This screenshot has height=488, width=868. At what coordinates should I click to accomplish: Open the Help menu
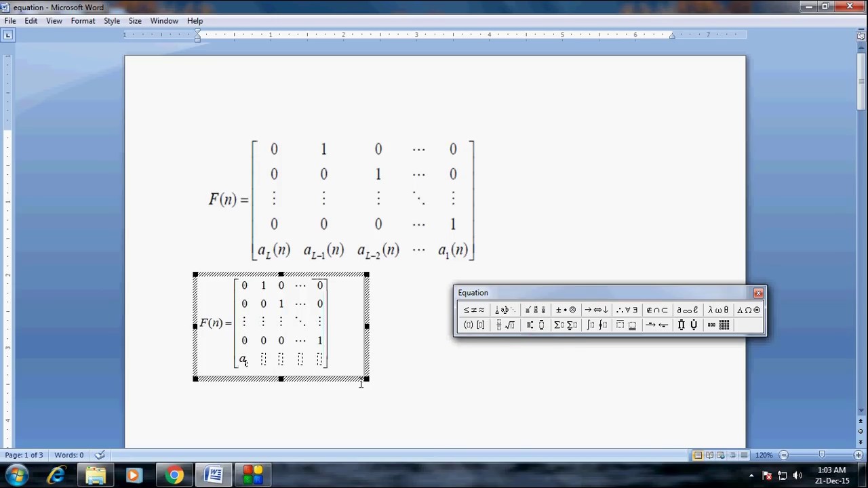point(195,21)
